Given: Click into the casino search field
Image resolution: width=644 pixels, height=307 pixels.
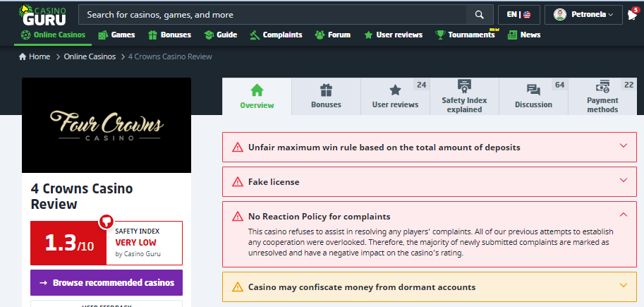Looking at the screenshot, I should (x=272, y=15).
